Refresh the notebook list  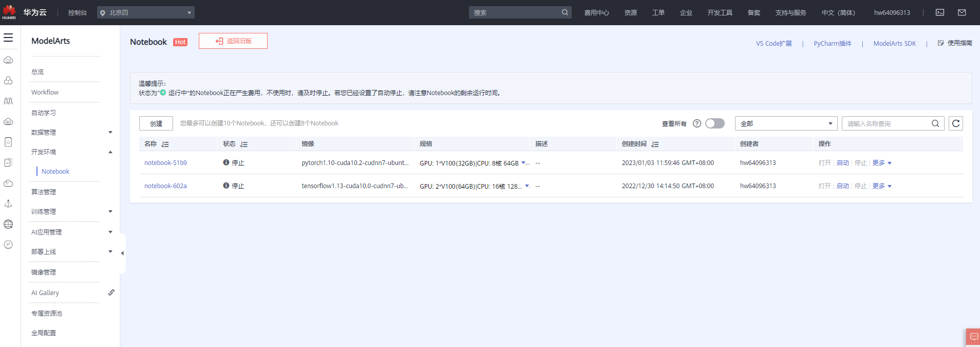(x=956, y=123)
